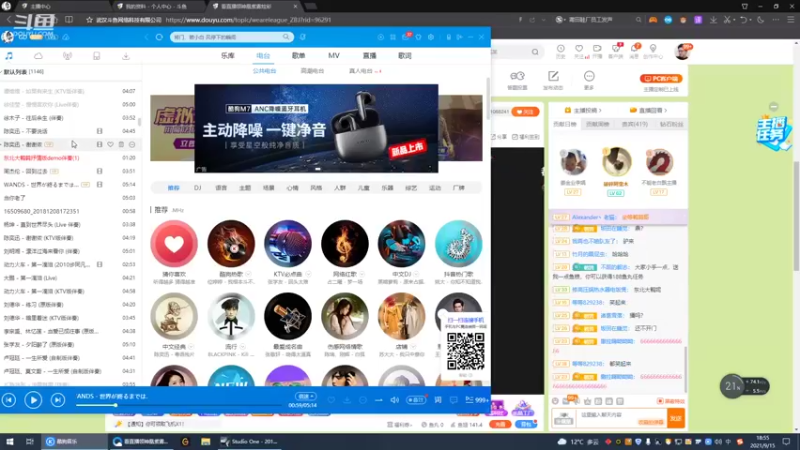Expand 中文经典 radio dropdown arrow
The image size is (800, 450).
point(190,347)
